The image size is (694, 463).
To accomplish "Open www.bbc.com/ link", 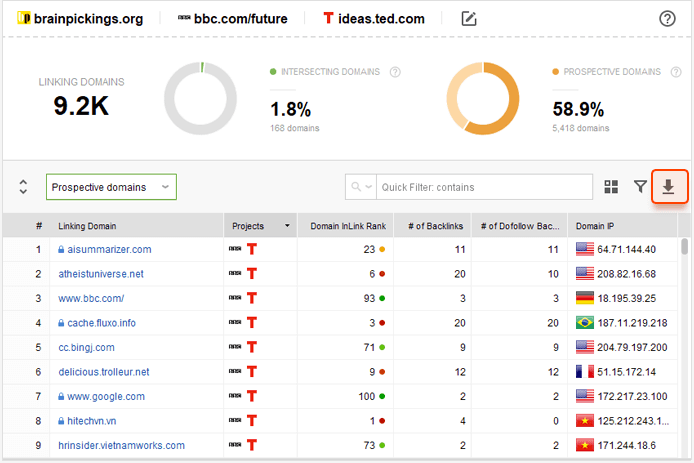I will click(x=91, y=298).
